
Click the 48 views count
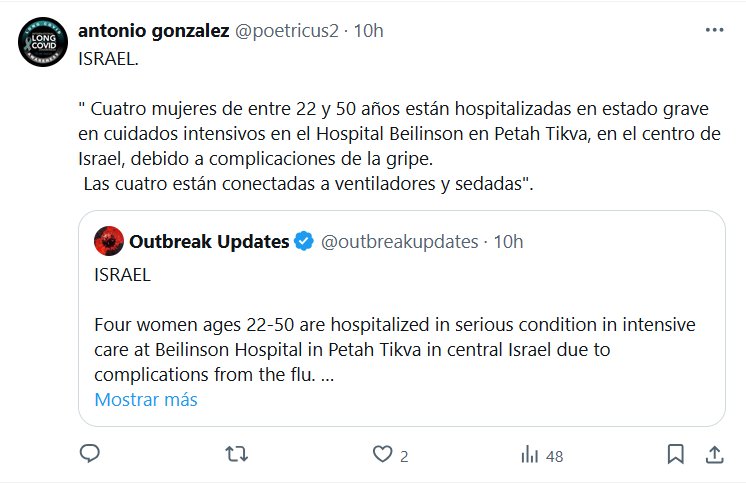click(x=554, y=456)
